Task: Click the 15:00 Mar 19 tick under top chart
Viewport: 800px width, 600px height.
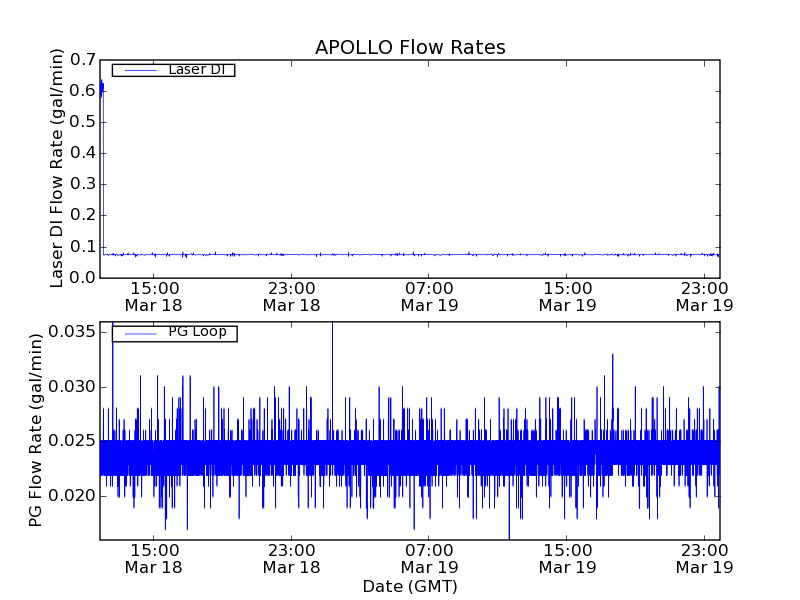Action: coord(567,296)
